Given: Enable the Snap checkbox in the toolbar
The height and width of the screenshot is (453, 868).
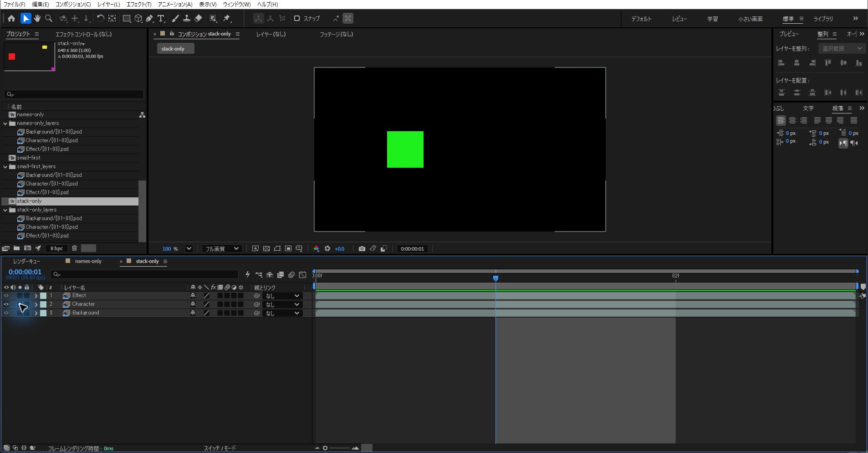Looking at the screenshot, I should tap(297, 19).
